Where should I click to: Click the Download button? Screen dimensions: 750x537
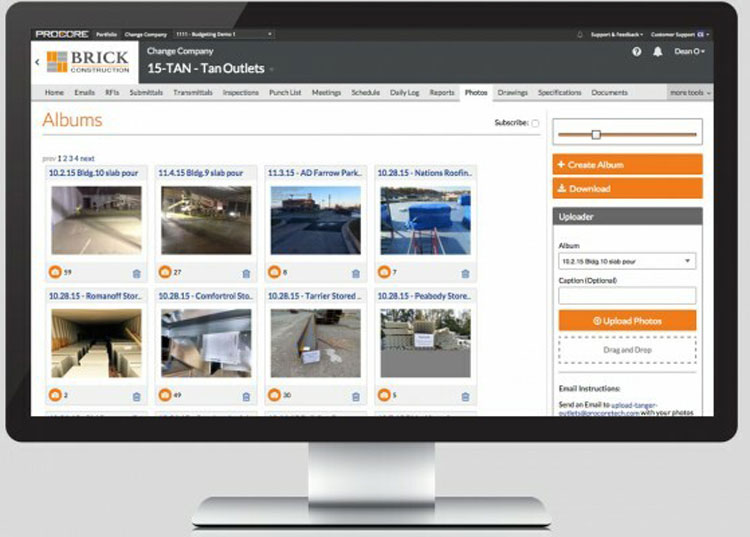pos(628,188)
